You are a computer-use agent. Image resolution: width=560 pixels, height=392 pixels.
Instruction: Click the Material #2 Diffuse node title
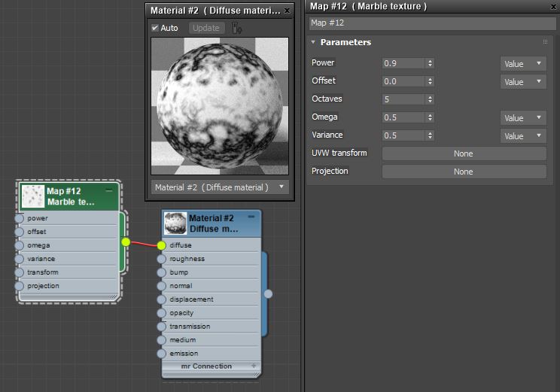click(214, 223)
